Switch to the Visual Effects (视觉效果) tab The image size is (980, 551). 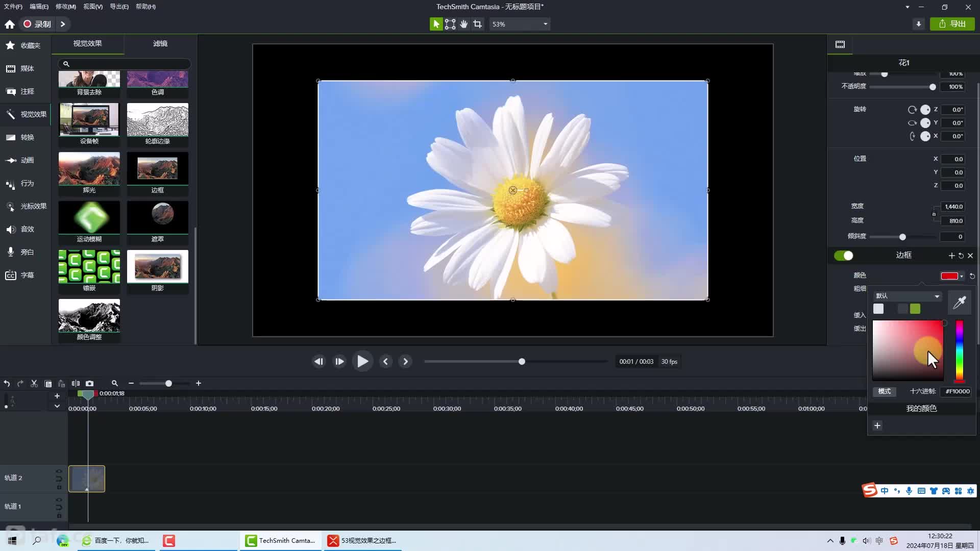pos(88,44)
